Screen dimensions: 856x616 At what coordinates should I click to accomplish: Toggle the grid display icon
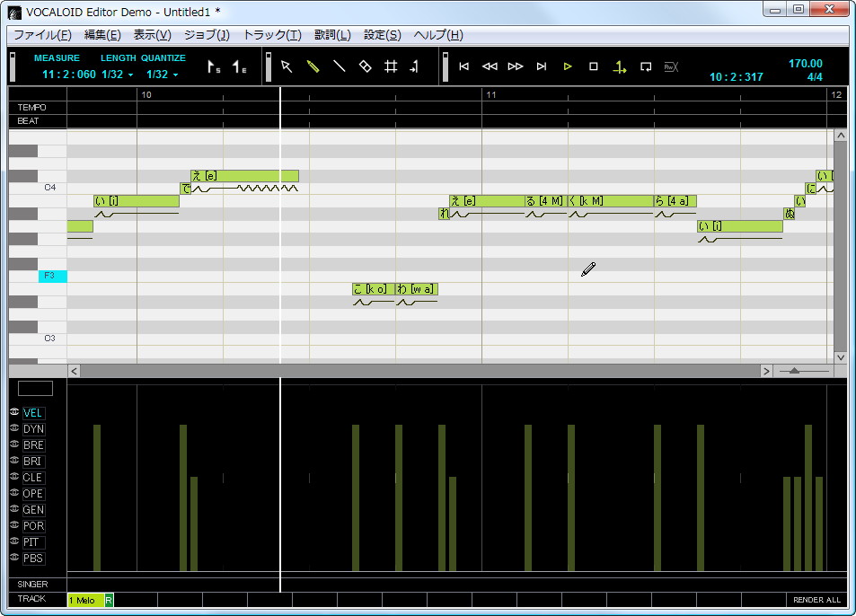click(x=391, y=66)
